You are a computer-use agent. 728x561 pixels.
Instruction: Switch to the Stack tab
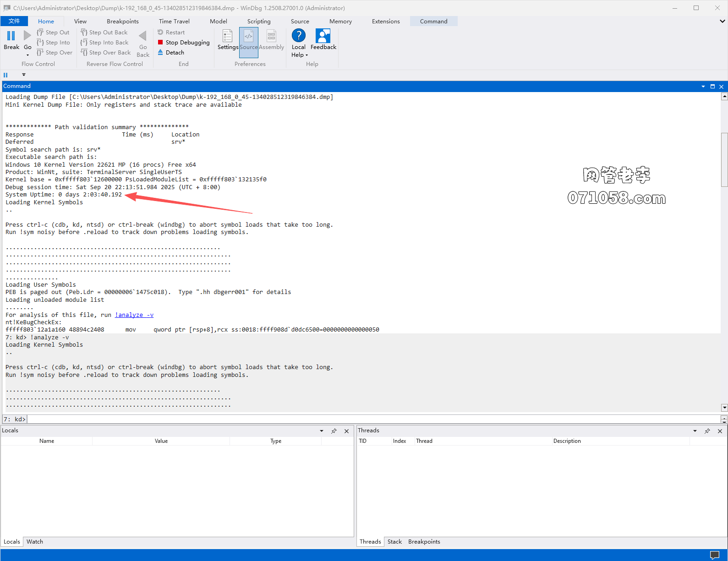click(394, 542)
